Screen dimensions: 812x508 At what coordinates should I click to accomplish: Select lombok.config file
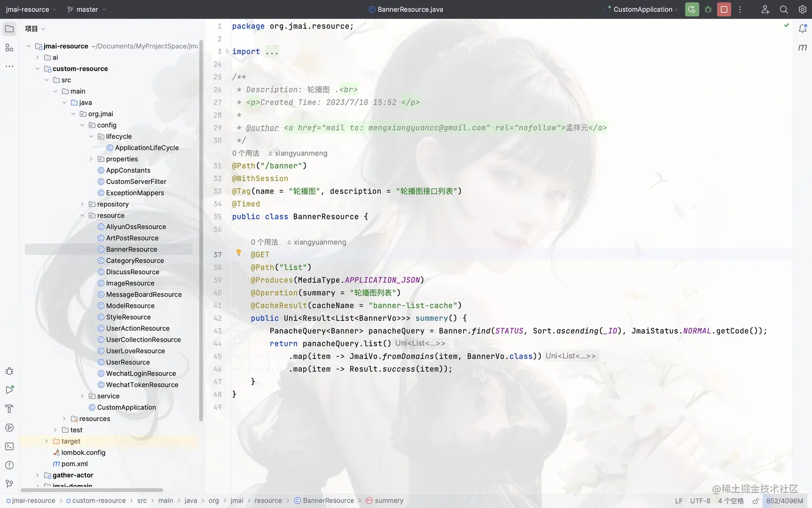point(83,453)
